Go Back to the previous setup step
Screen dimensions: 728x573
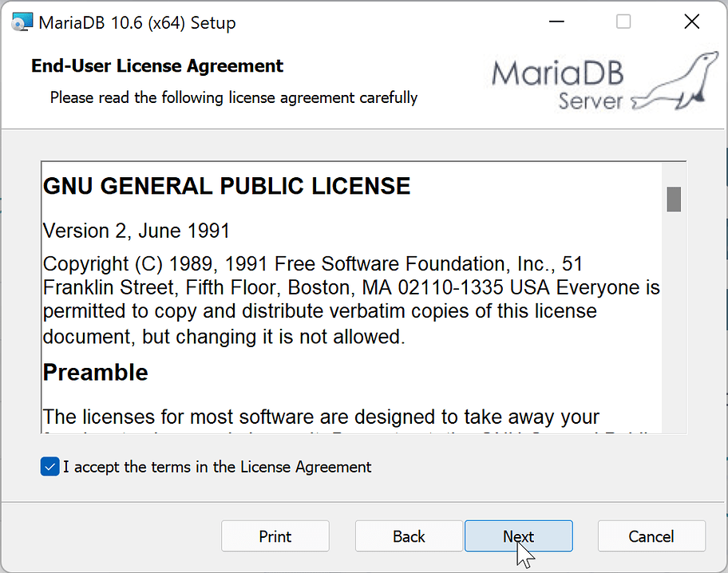(x=409, y=535)
